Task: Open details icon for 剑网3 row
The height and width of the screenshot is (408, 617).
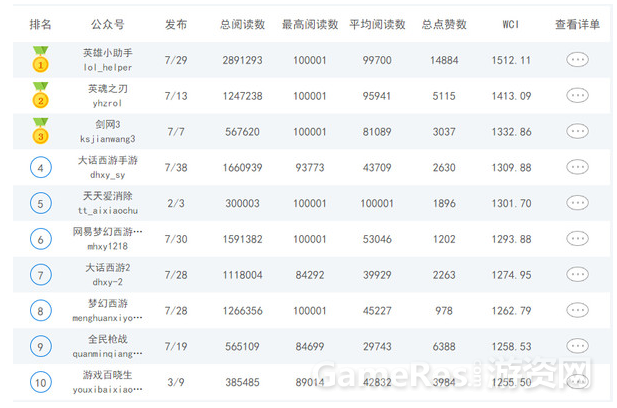Action: 577,131
